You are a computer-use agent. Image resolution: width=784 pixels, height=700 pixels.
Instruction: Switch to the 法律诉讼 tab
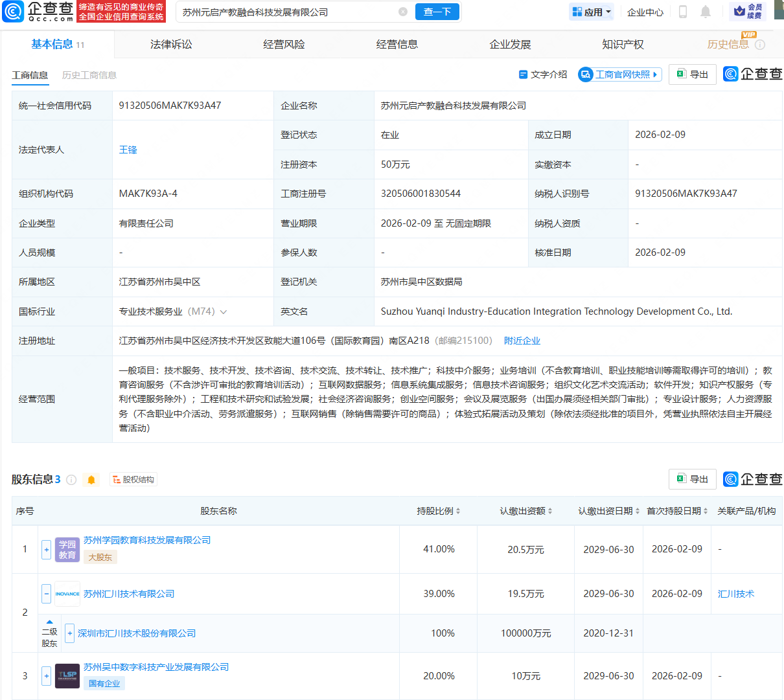170,44
